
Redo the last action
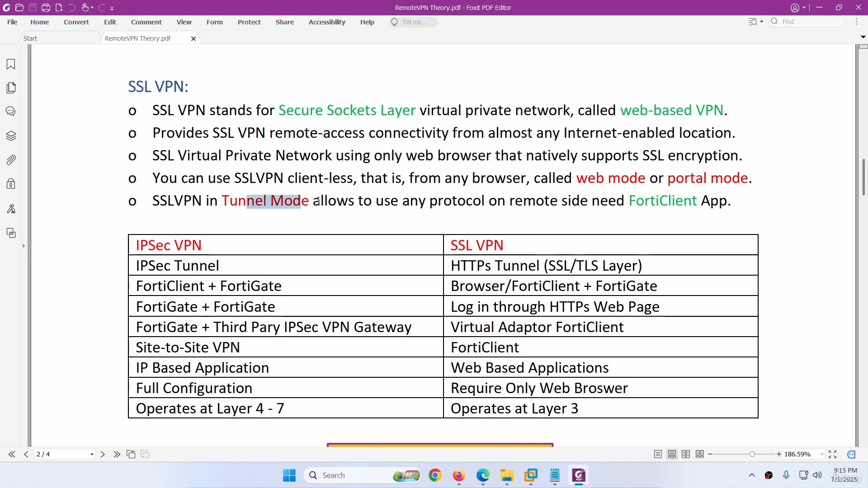pos(101,8)
